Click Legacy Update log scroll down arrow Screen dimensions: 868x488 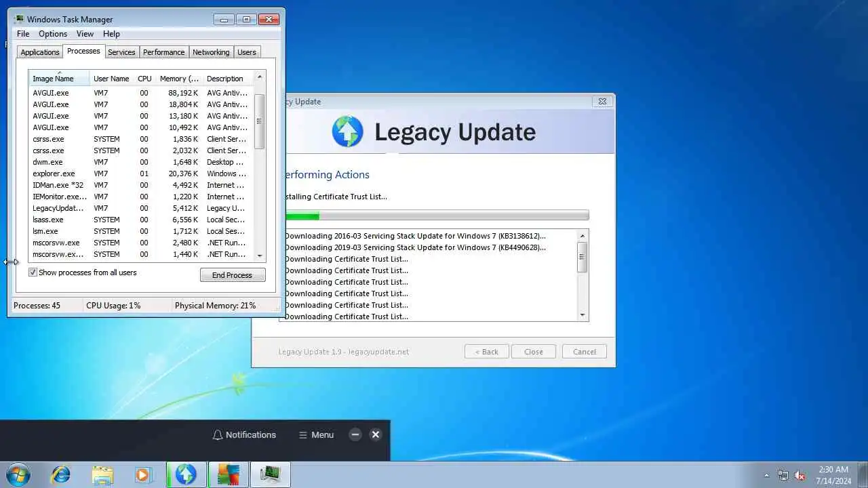(x=582, y=315)
